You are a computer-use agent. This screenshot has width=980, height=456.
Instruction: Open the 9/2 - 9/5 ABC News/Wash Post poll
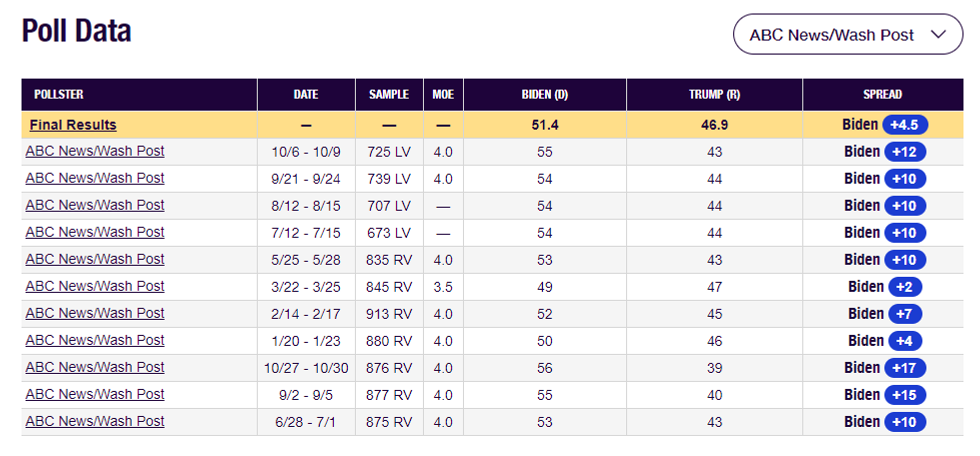[x=95, y=394]
